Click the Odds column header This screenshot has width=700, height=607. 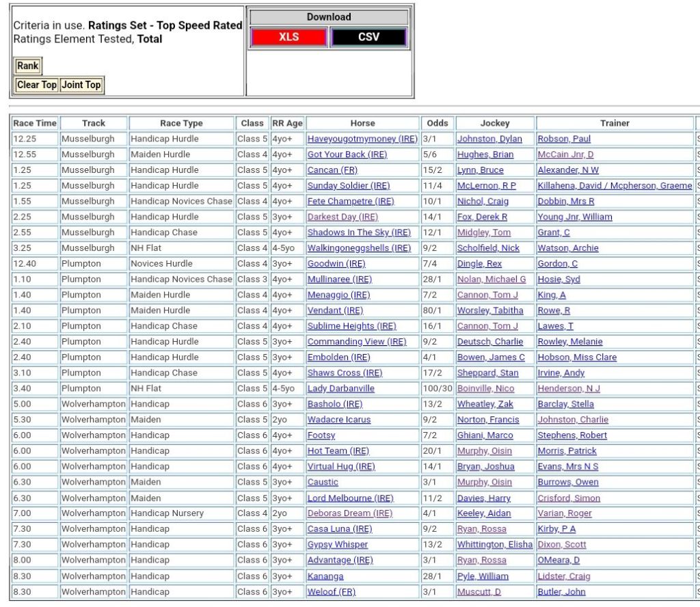coord(437,123)
